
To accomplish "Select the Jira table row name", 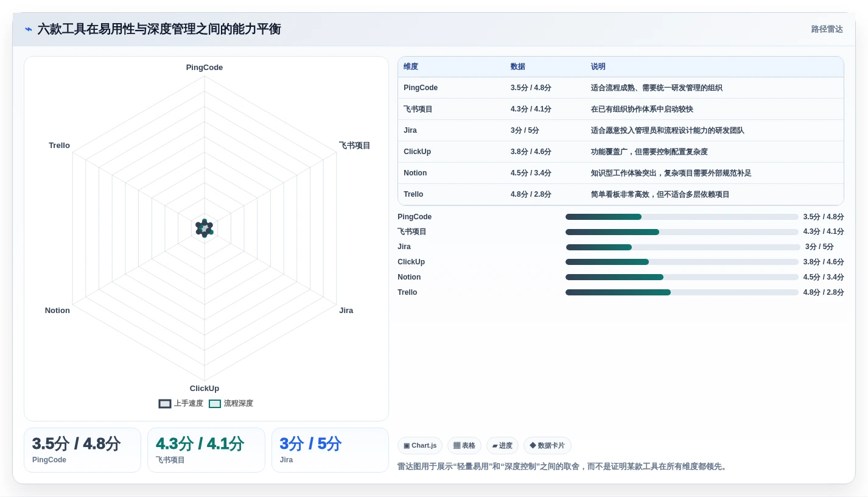I will coord(410,130).
